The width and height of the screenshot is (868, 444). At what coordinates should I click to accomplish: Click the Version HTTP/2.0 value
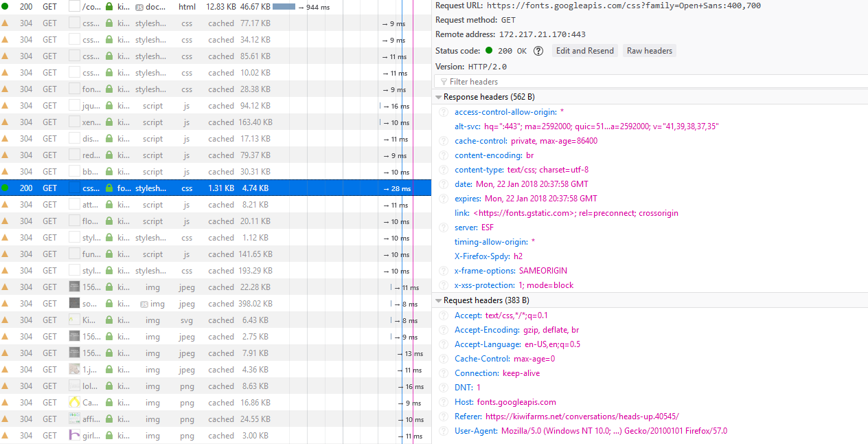(488, 67)
